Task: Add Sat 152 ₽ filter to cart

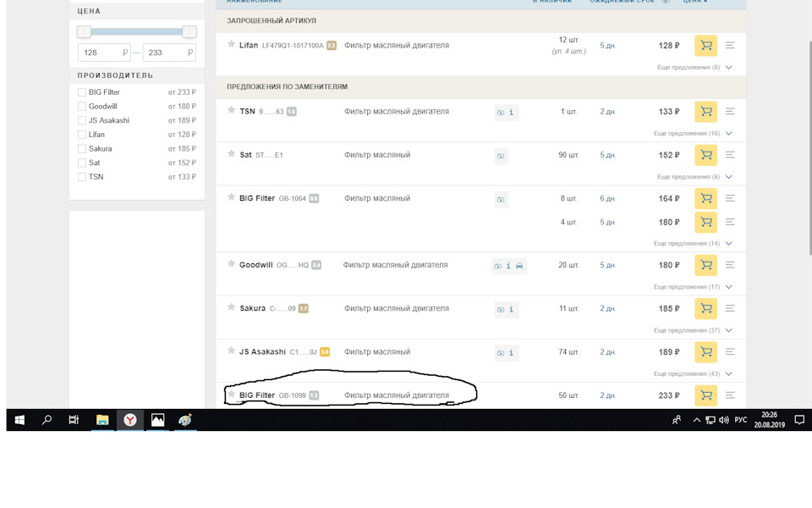Action: tap(705, 155)
